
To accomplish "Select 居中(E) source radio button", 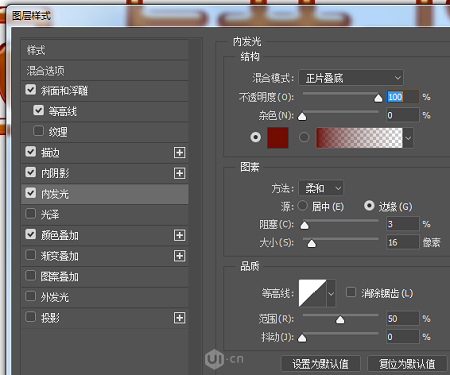I will coord(303,206).
